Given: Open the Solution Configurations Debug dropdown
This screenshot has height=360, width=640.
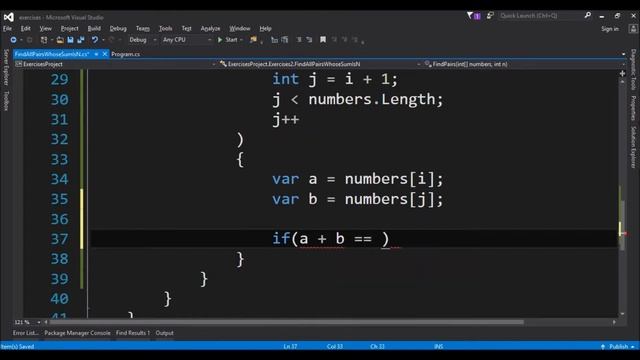Looking at the screenshot, I should [x=143, y=40].
